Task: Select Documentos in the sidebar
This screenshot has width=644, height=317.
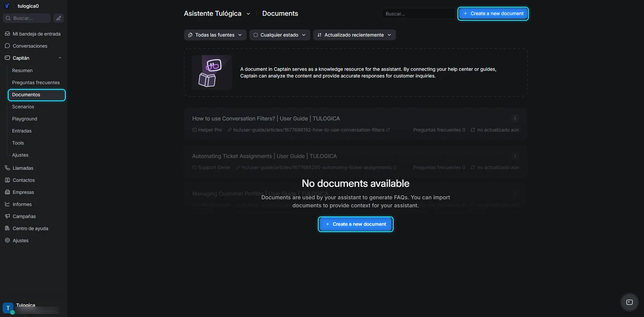Action: click(36, 95)
